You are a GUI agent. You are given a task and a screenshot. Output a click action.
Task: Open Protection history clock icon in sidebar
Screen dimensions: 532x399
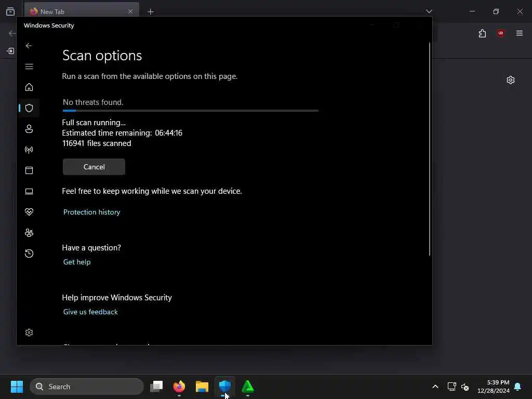tap(29, 254)
